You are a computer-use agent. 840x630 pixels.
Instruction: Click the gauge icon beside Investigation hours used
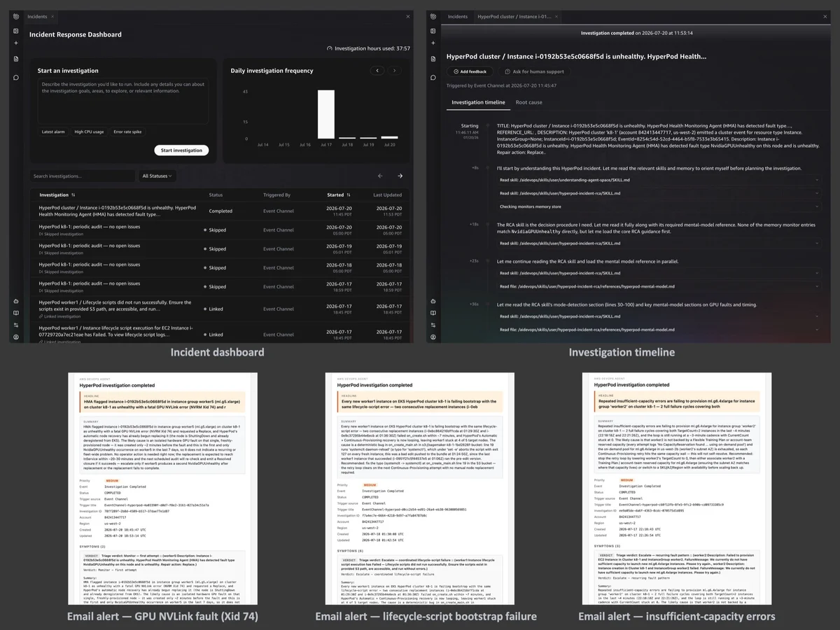tap(330, 48)
